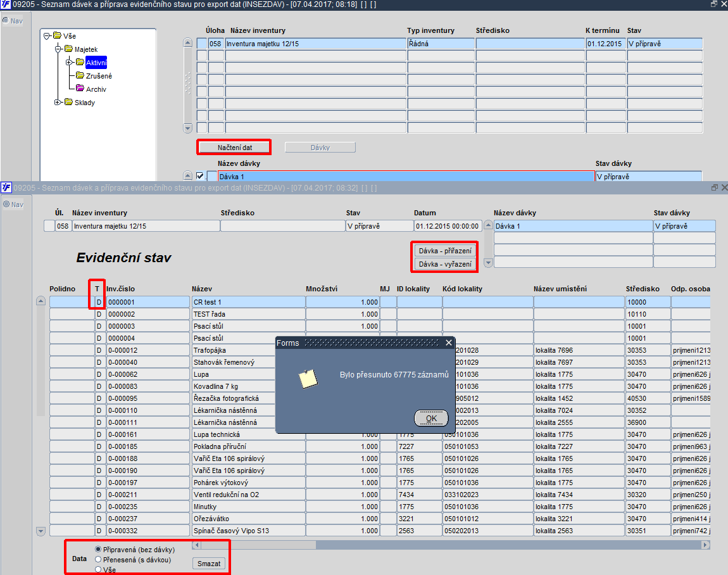
Task: Click the Pokladna příruční name cell
Action: click(248, 446)
